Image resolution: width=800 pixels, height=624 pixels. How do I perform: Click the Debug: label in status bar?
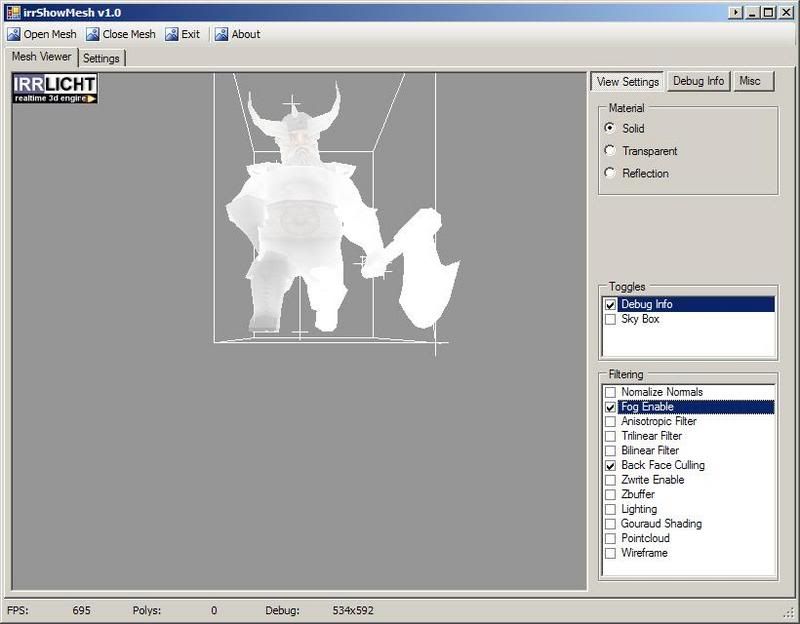click(282, 610)
